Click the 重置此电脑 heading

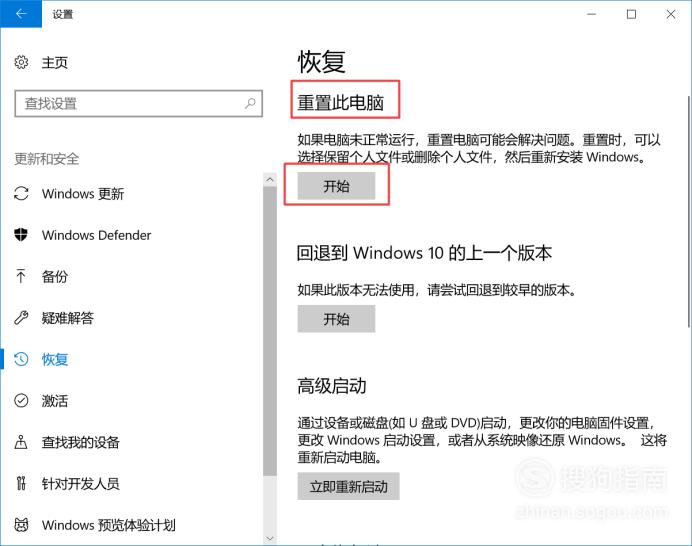pos(340,102)
